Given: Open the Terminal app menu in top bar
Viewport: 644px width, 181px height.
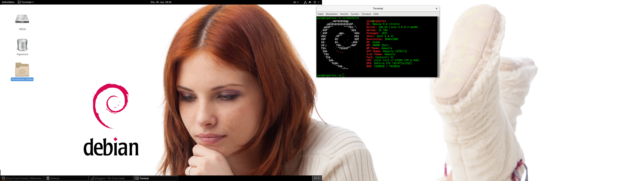Looking at the screenshot, I should click(26, 2).
